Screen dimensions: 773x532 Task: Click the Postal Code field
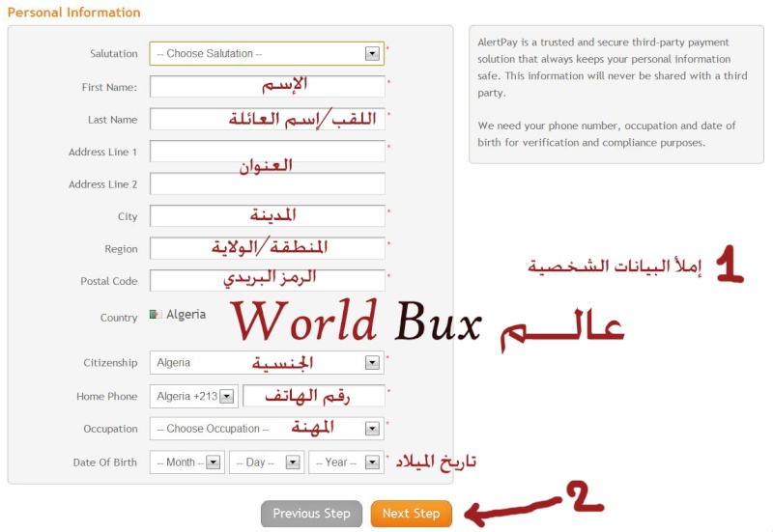pyautogui.click(x=268, y=280)
